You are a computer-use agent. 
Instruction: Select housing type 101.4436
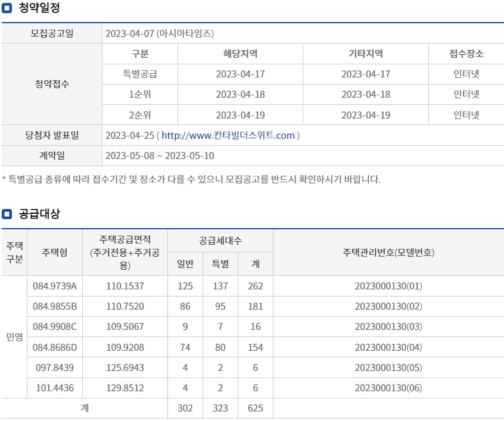click(x=55, y=388)
